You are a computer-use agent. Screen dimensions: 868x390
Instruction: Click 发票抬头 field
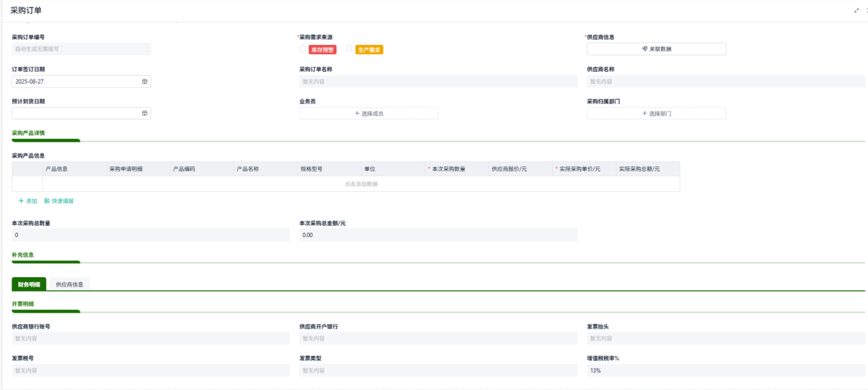click(726, 338)
